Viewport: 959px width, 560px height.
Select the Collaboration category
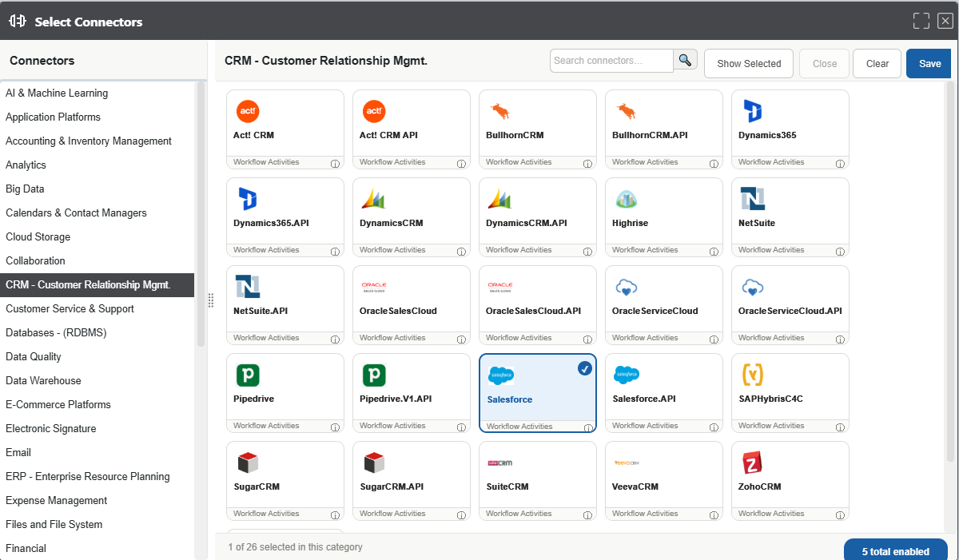coord(97,261)
